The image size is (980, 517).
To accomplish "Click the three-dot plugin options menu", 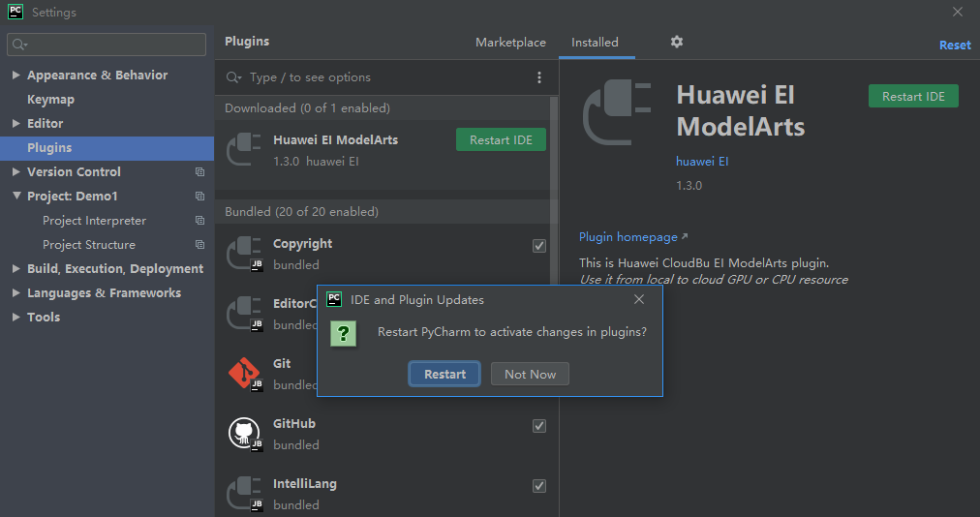I will click(x=539, y=77).
